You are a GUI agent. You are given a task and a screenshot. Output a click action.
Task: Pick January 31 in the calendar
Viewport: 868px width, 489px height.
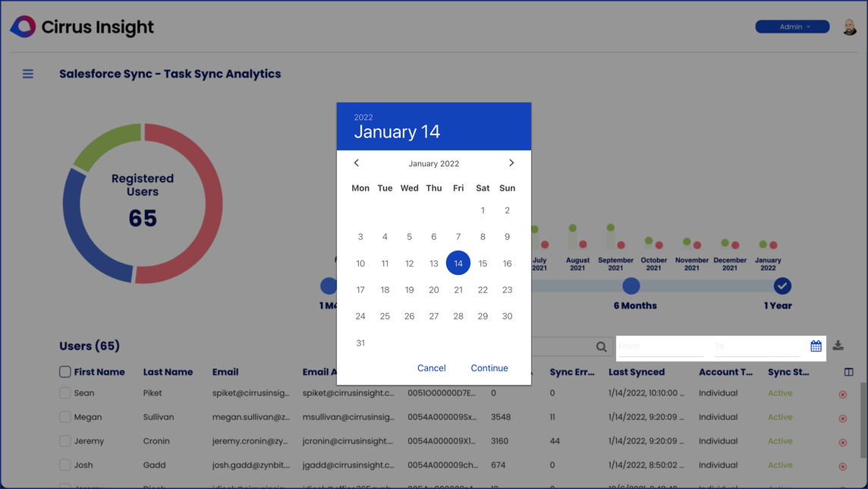pos(360,342)
